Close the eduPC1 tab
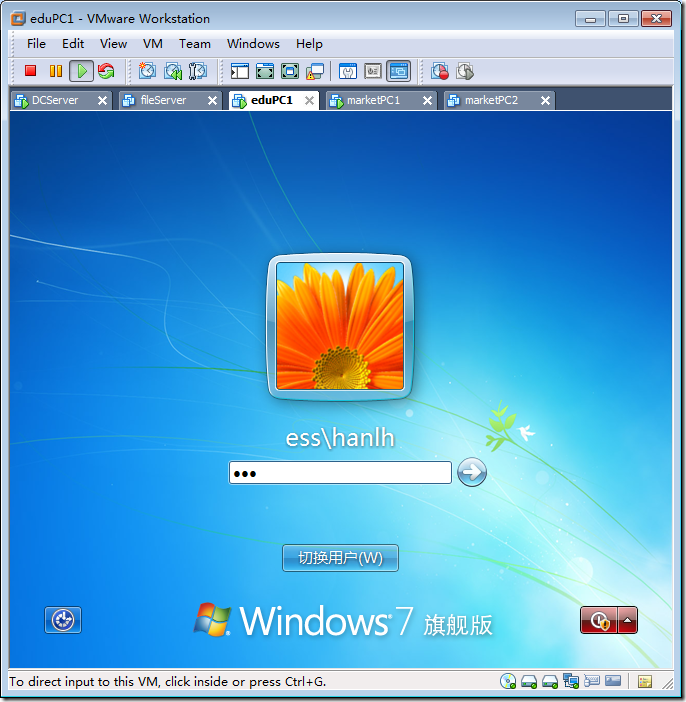 pyautogui.click(x=309, y=101)
